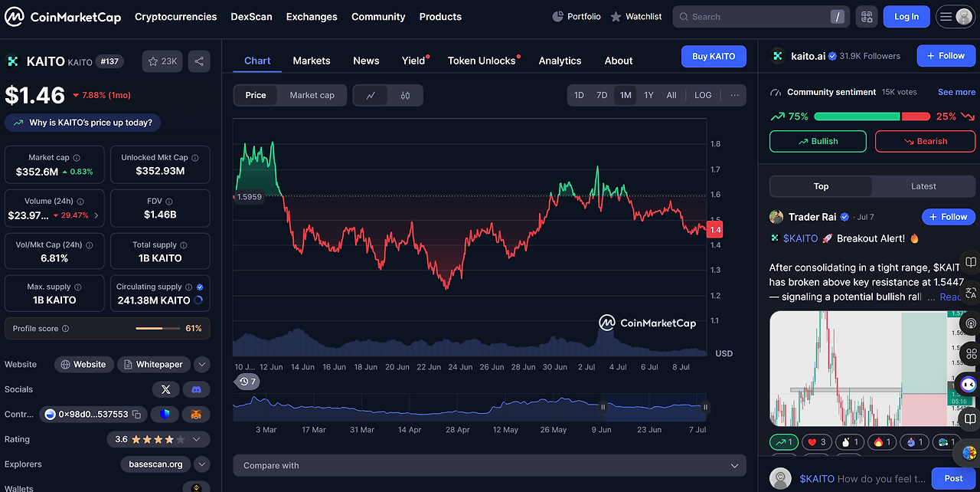Open the Exchanges nav menu
This screenshot has height=492, width=980.
(312, 16)
